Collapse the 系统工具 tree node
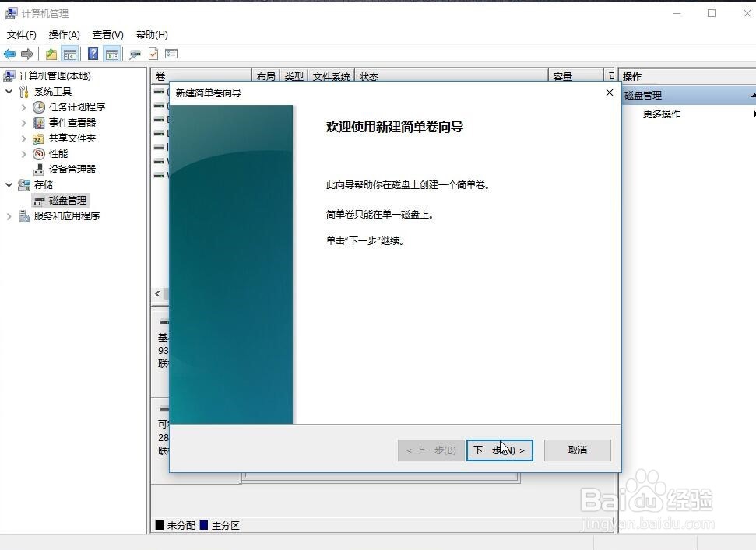Viewport: 756px width, 550px height. (9, 92)
